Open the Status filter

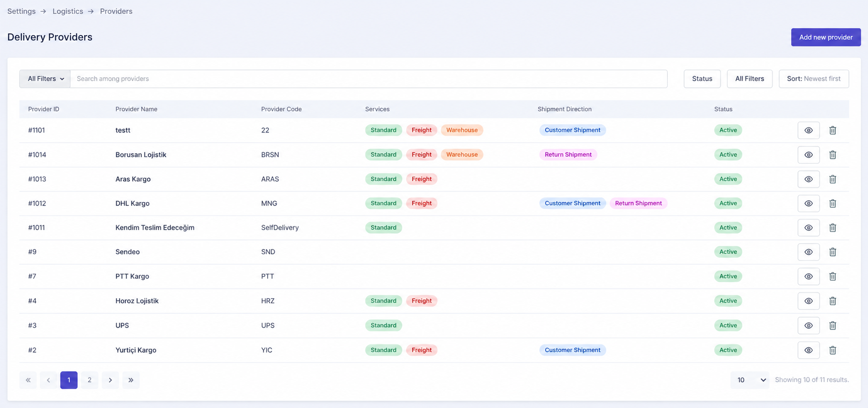tap(702, 79)
